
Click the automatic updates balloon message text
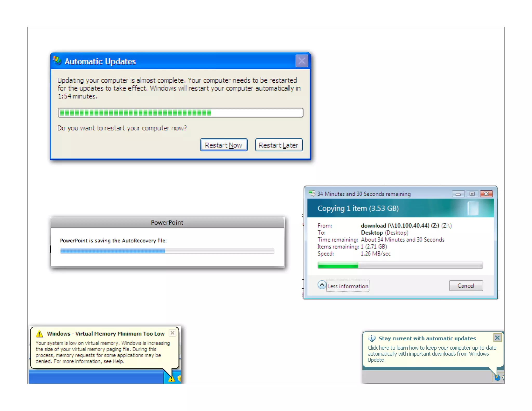pos(431,354)
